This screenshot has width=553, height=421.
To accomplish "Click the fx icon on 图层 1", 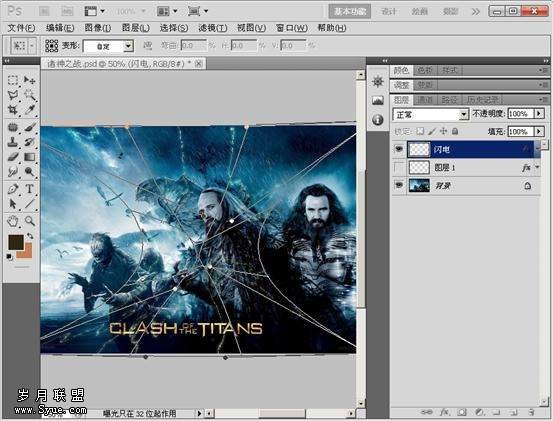I will tap(526, 168).
